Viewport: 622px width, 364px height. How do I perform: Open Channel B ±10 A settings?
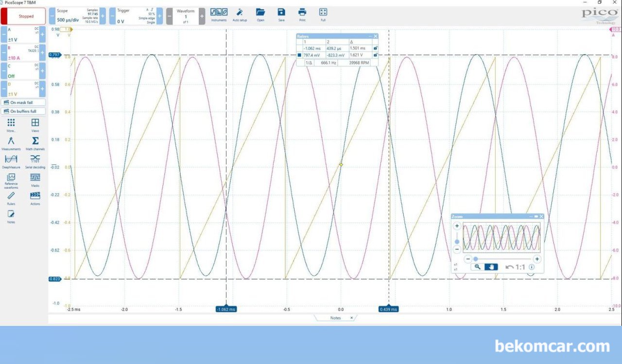pyautogui.click(x=23, y=52)
